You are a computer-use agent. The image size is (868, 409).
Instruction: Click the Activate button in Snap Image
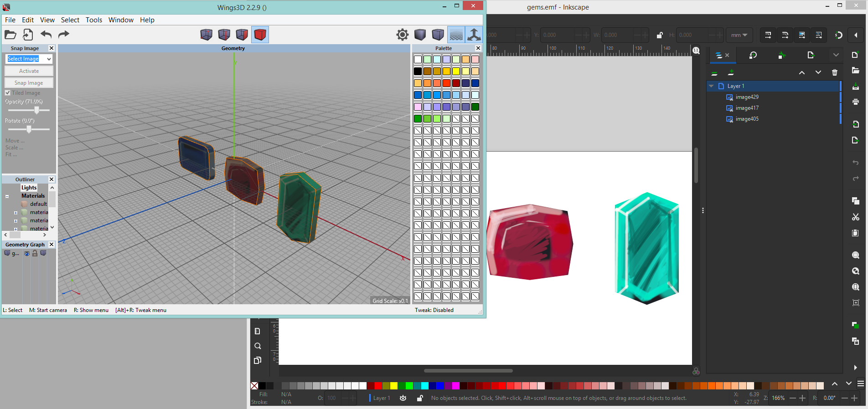(x=29, y=71)
